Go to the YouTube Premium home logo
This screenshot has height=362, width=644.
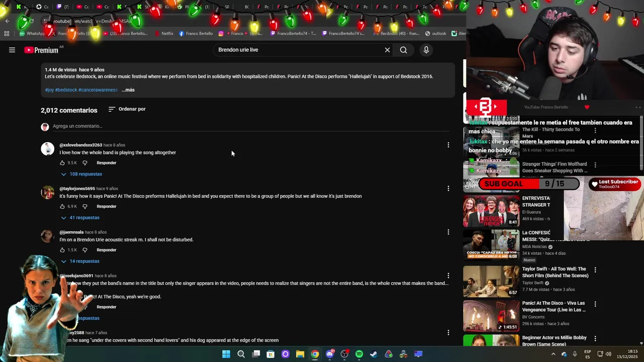click(x=41, y=50)
